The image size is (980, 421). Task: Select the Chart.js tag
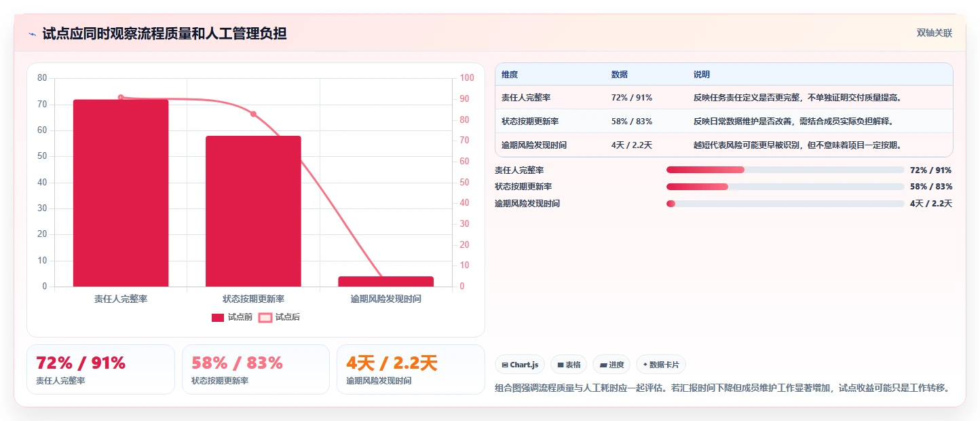(x=520, y=365)
